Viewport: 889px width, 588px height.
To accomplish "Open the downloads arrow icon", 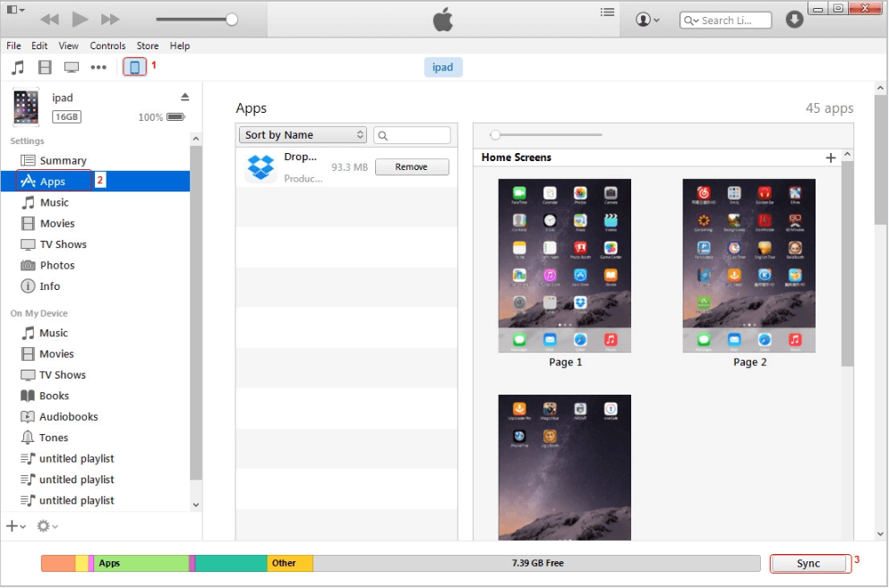I will point(794,20).
